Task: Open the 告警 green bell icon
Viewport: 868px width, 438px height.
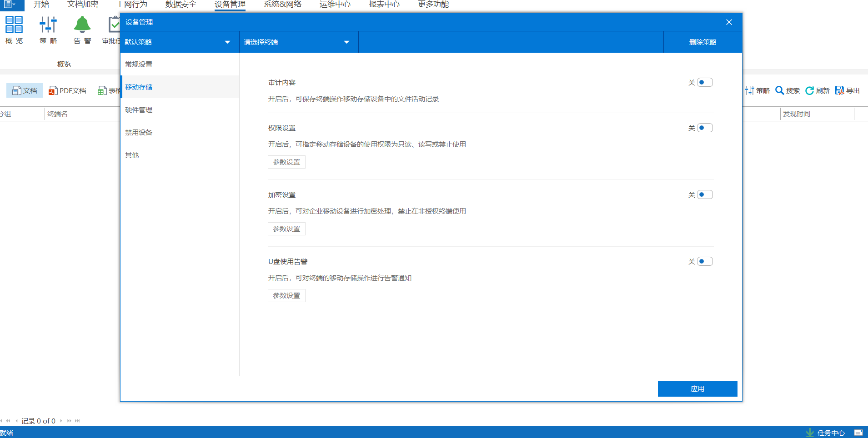Action: (82, 25)
